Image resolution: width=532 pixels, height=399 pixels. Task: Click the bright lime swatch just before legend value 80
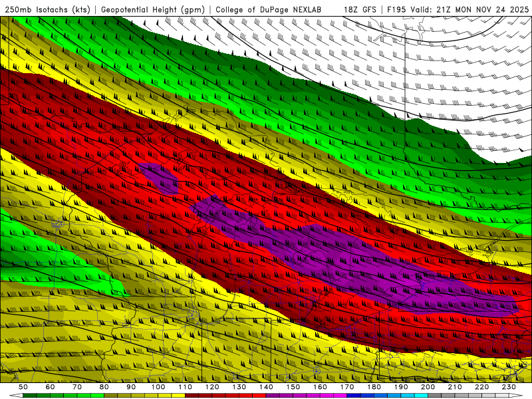point(97,396)
